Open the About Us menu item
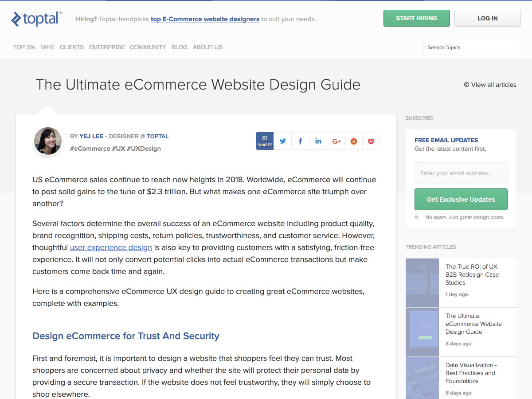The width and height of the screenshot is (532, 399). point(207,47)
